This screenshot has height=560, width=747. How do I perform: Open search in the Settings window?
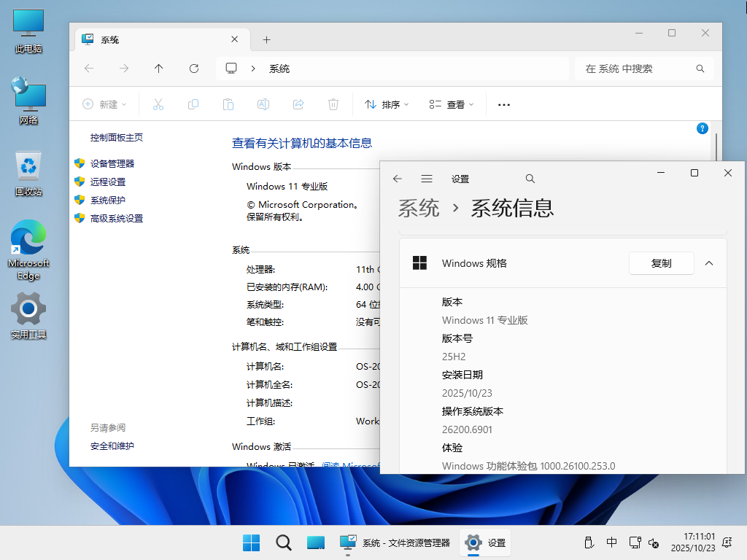pyautogui.click(x=530, y=178)
